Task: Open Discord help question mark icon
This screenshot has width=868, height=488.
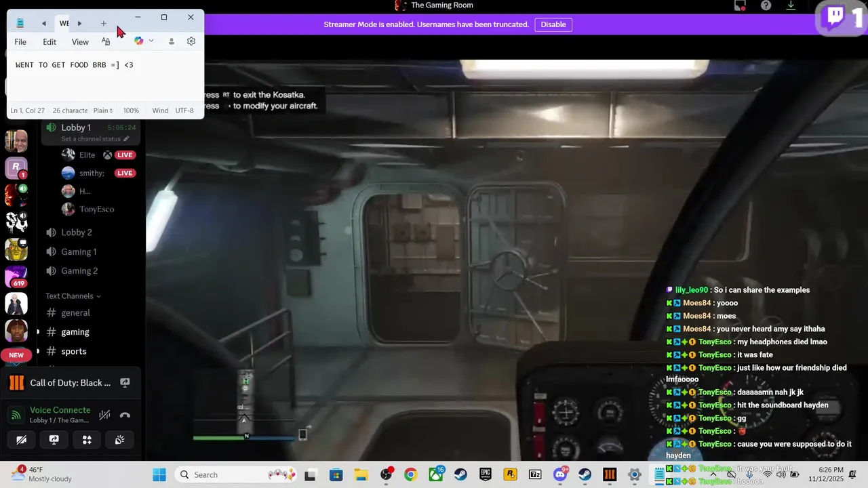Action: click(x=766, y=5)
